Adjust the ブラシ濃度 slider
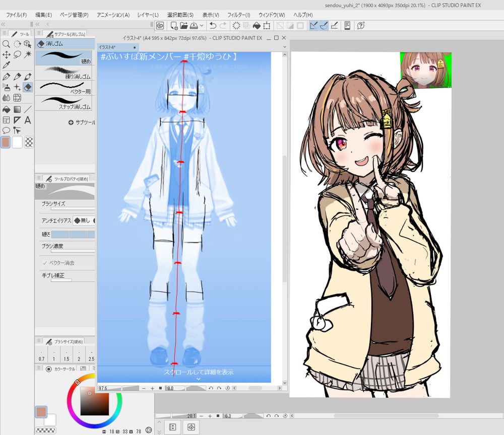 [x=73, y=251]
